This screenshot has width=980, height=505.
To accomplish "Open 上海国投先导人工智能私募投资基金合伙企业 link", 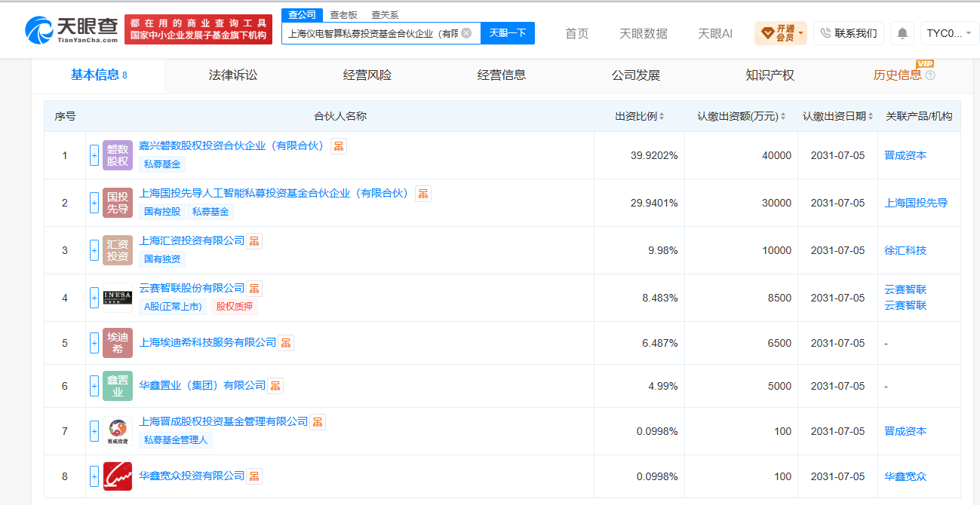I will [274, 193].
